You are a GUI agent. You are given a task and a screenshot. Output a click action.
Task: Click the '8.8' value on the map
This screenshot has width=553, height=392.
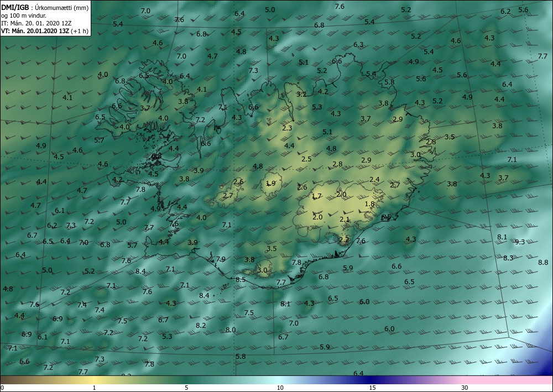[x=543, y=262]
